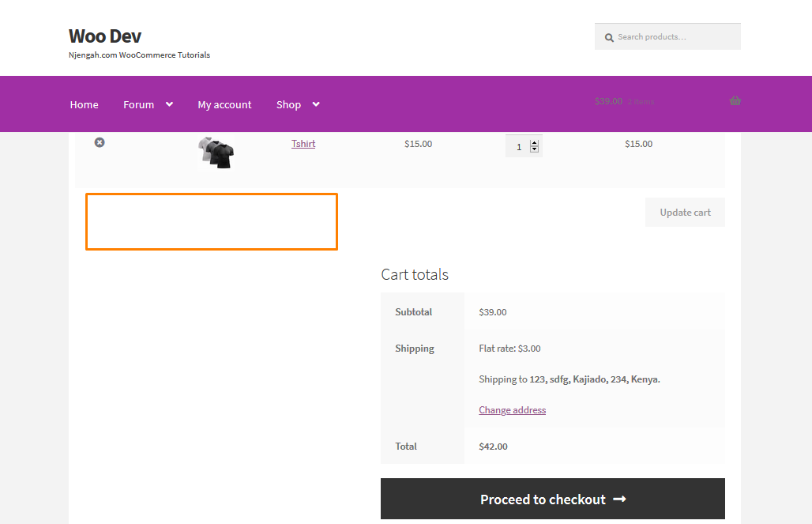The width and height of the screenshot is (812, 524).
Task: Open the $39.00 cart summary link
Action: click(625, 102)
